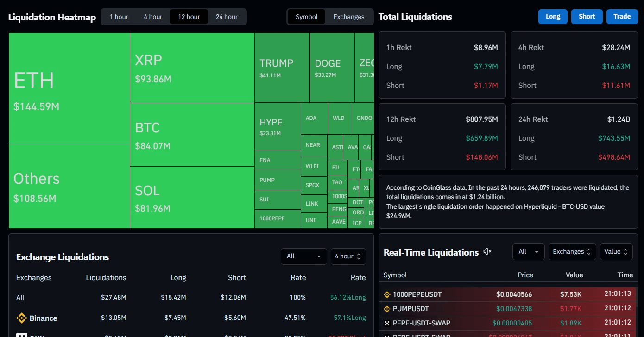Click the FIL heatmap tile
Viewport: 644px width, 337px height.
click(x=337, y=168)
